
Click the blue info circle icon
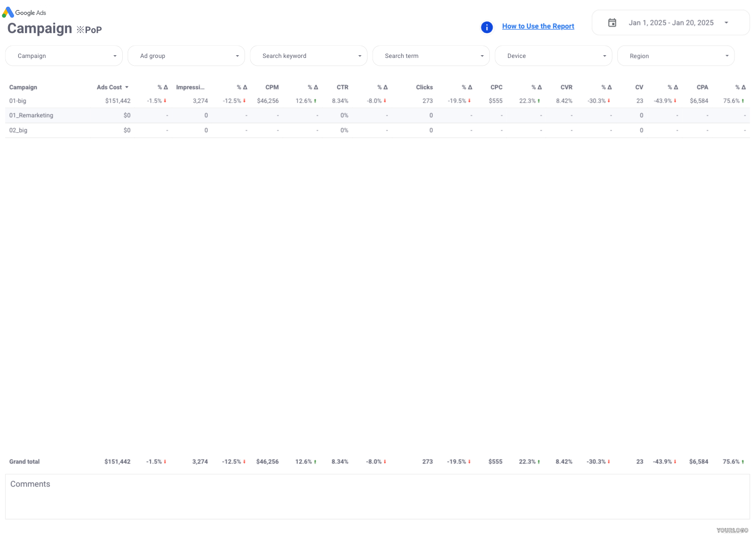tap(487, 27)
